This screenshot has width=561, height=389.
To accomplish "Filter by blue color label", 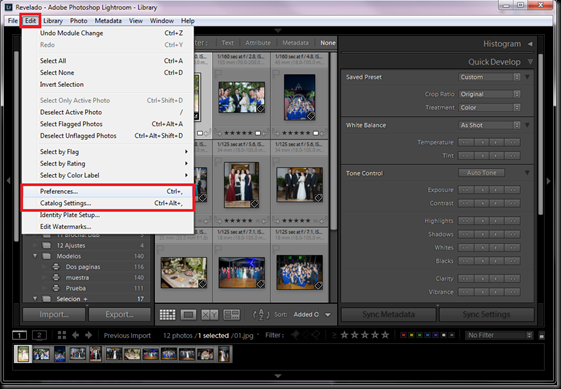I will pos(428,335).
